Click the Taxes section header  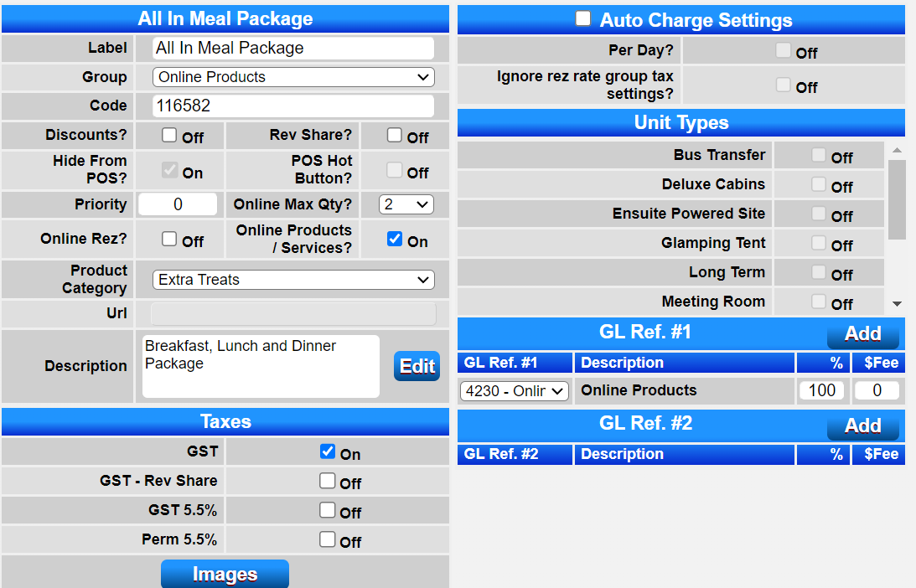tap(225, 421)
